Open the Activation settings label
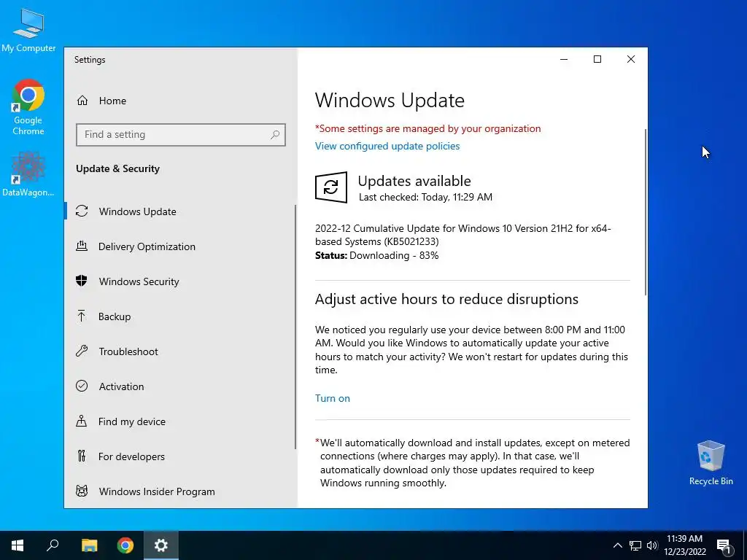Image resolution: width=747 pixels, height=560 pixels. point(122,386)
